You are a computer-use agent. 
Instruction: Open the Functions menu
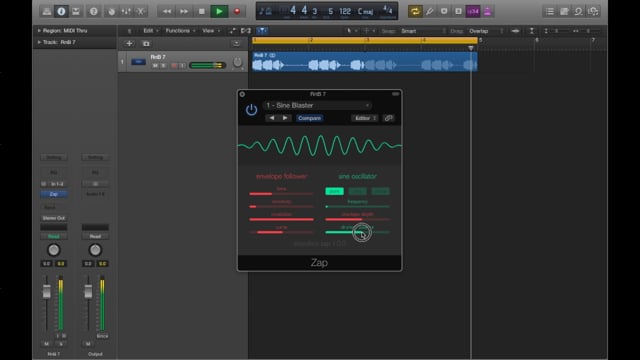coord(180,31)
